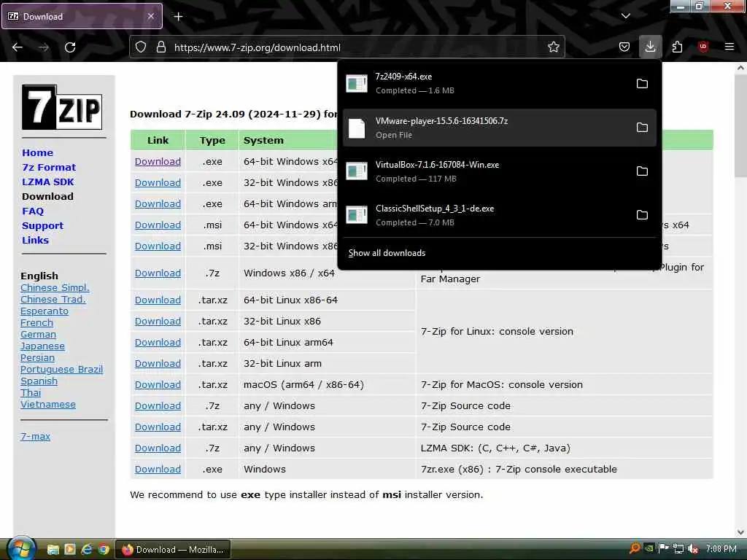
Task: Switch language to Japanese
Action: point(42,346)
